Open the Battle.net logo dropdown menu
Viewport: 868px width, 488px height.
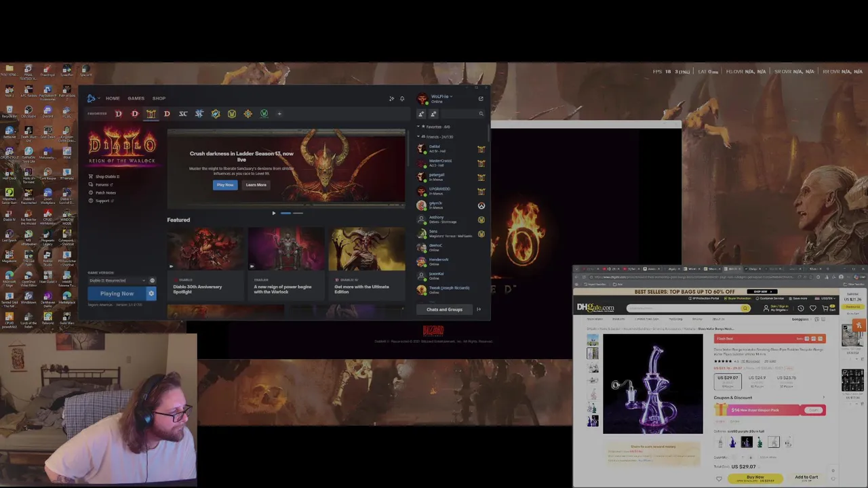click(x=92, y=98)
